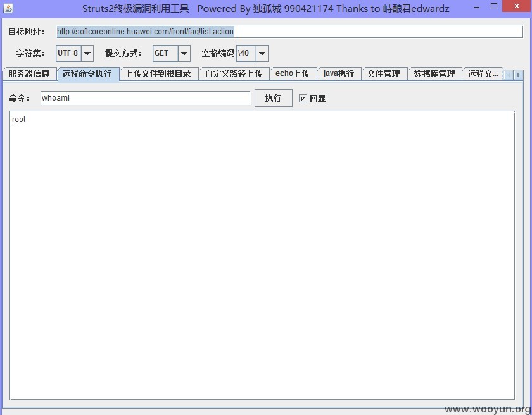This screenshot has width=532, height=415.
Task: Open the 上传文件到根目录 tab
Action: (158, 73)
